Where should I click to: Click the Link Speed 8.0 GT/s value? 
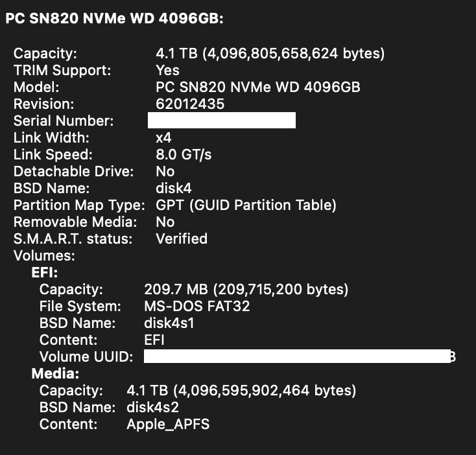[x=184, y=155]
